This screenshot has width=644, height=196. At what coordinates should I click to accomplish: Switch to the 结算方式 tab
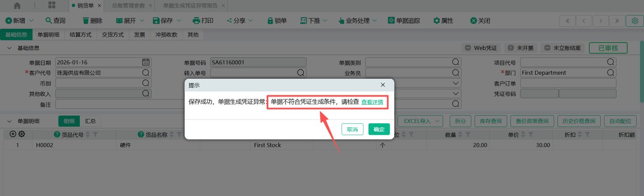[80, 35]
